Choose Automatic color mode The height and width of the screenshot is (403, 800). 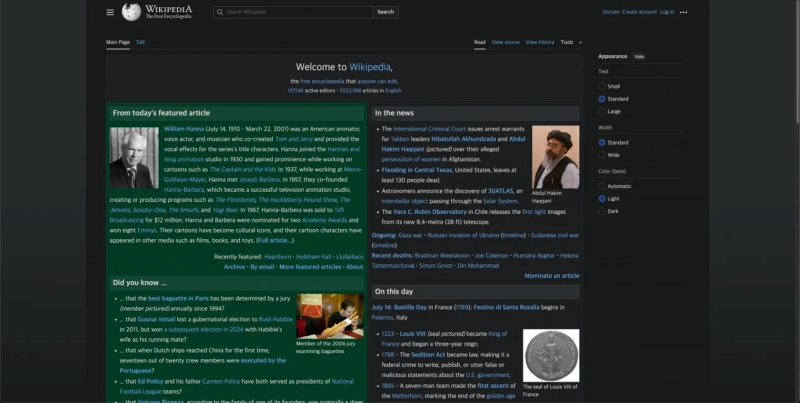602,185
